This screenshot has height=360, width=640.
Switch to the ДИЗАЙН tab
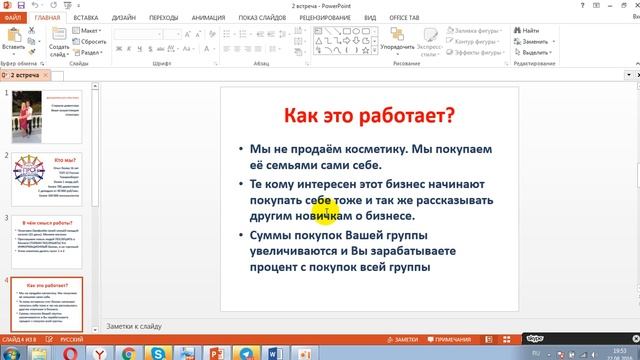pyautogui.click(x=124, y=18)
